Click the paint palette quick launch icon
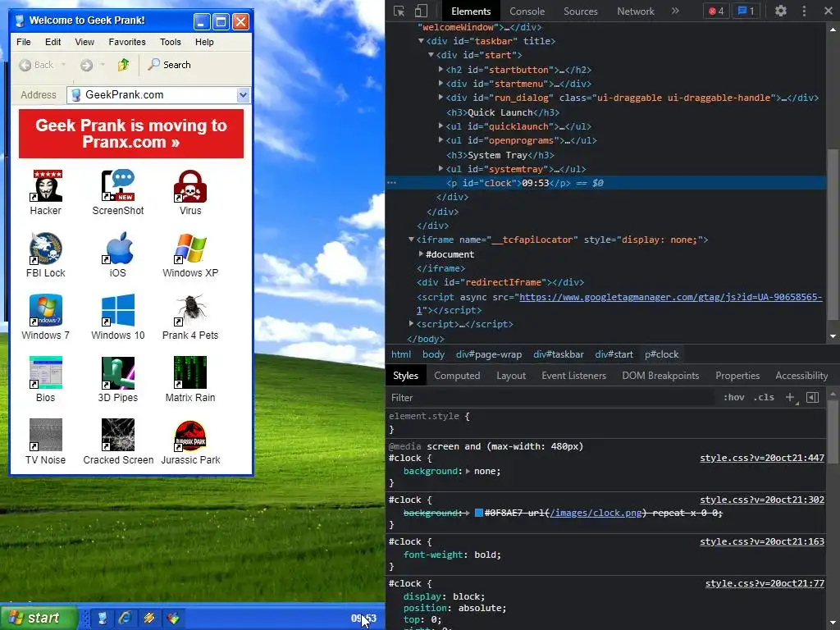The width and height of the screenshot is (840, 630). [x=172, y=618]
